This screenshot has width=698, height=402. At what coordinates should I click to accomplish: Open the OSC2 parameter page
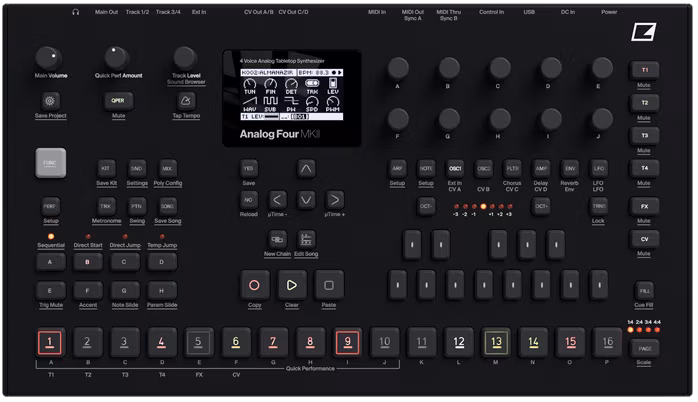coord(484,169)
